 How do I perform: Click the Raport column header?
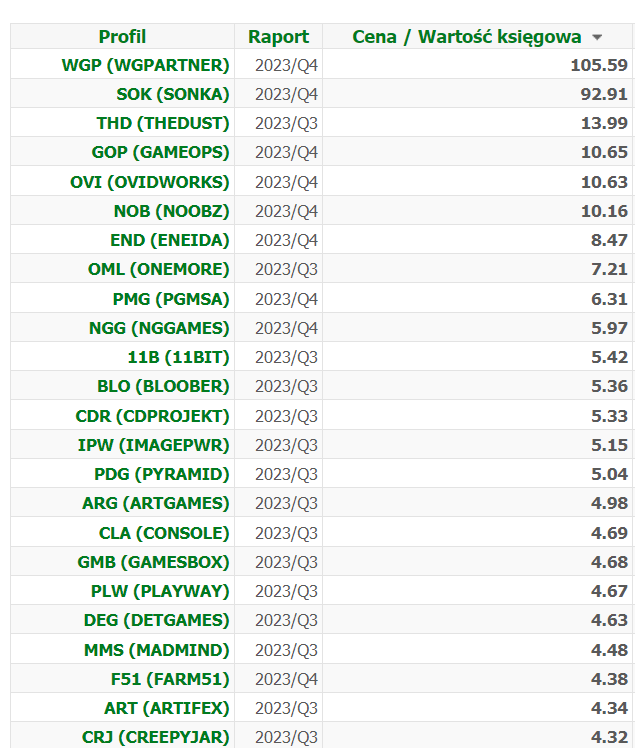(278, 37)
